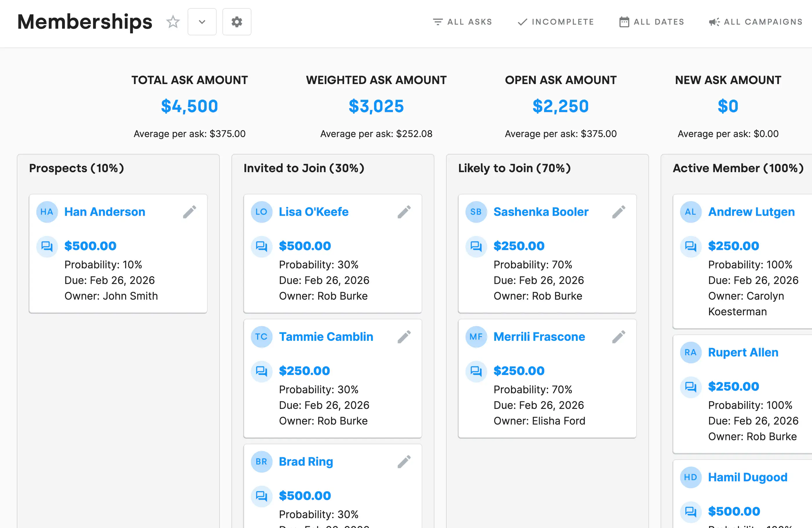812x528 pixels.
Task: Edit Han Anderson's ask with pencil icon
Action: [x=189, y=212]
